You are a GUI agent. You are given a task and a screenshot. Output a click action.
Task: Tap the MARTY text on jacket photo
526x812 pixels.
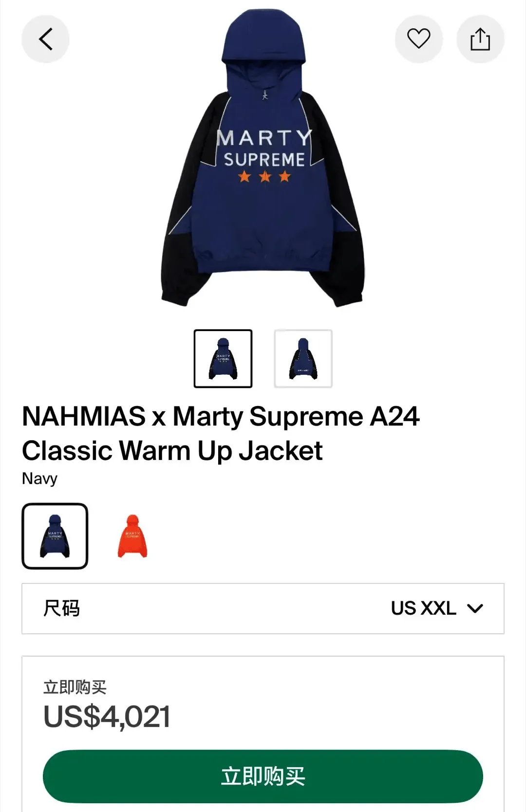tap(264, 138)
